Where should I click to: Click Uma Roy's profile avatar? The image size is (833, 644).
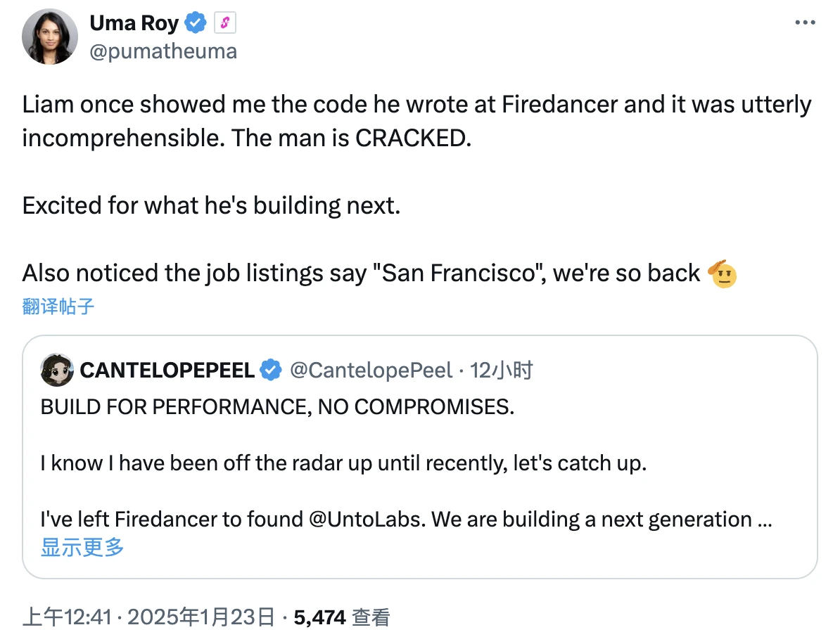[49, 38]
